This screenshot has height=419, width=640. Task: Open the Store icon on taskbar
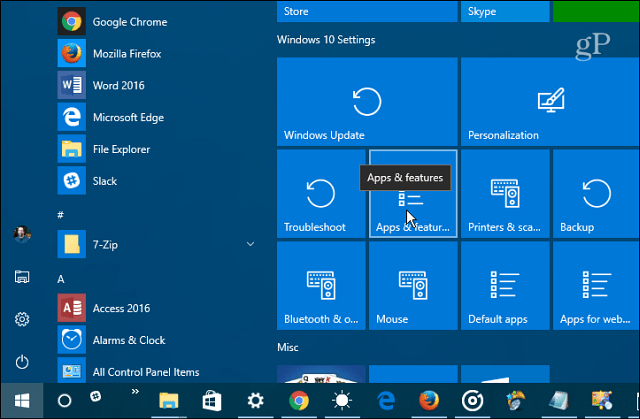pos(212,401)
